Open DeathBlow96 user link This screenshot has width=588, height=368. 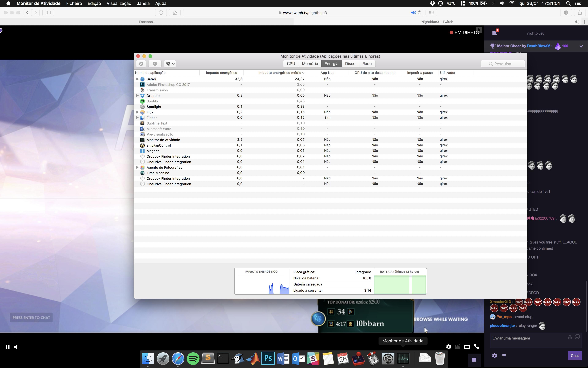pyautogui.click(x=538, y=46)
